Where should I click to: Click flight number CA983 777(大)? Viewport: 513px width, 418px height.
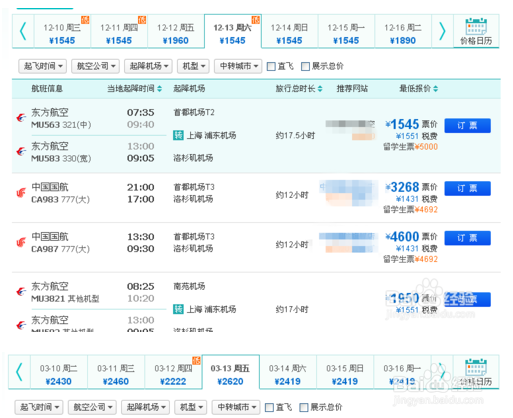pyautogui.click(x=60, y=199)
